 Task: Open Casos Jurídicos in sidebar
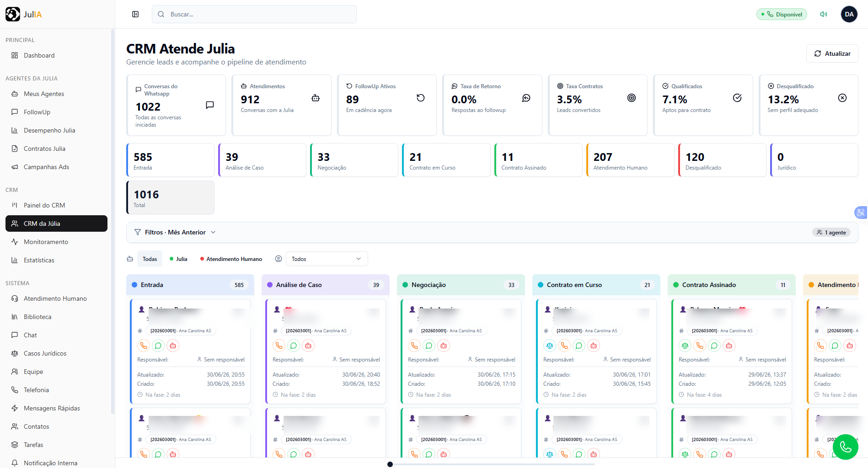(56, 353)
